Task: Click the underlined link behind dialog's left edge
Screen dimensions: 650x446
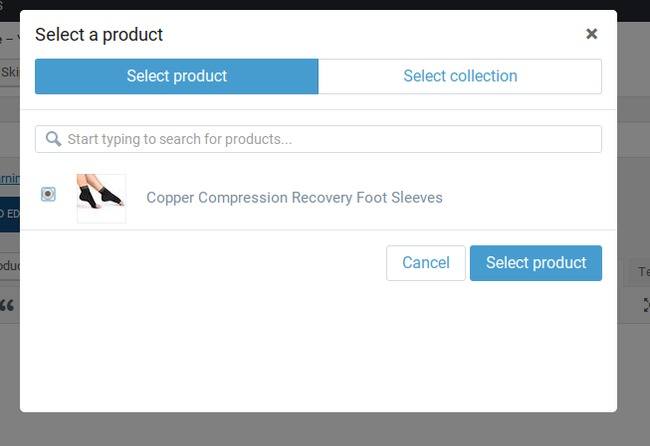Action: [9, 178]
